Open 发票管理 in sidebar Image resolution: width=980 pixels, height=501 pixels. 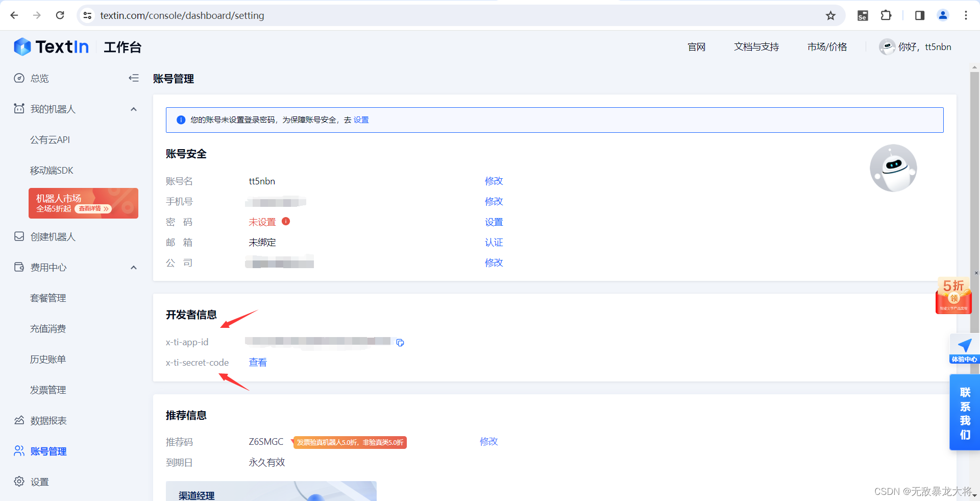[x=48, y=390]
